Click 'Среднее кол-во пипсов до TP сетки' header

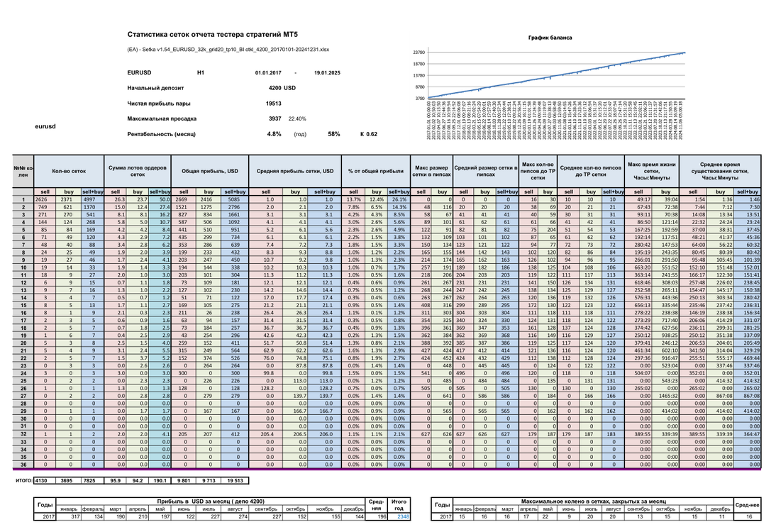click(x=591, y=171)
